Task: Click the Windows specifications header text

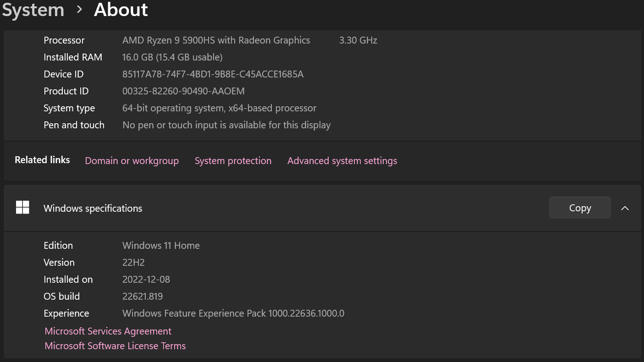Action: 93,208
